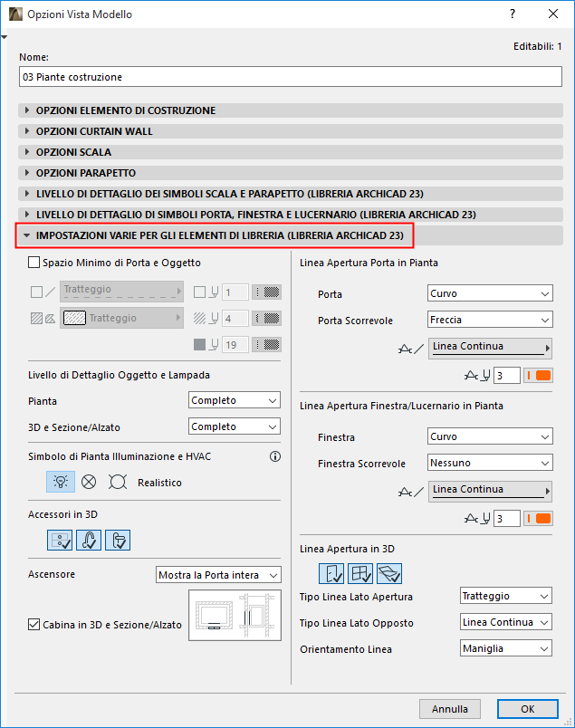The image size is (575, 728).
Task: Close the Opzioni Vista Modello dialog
Action: pos(553,14)
